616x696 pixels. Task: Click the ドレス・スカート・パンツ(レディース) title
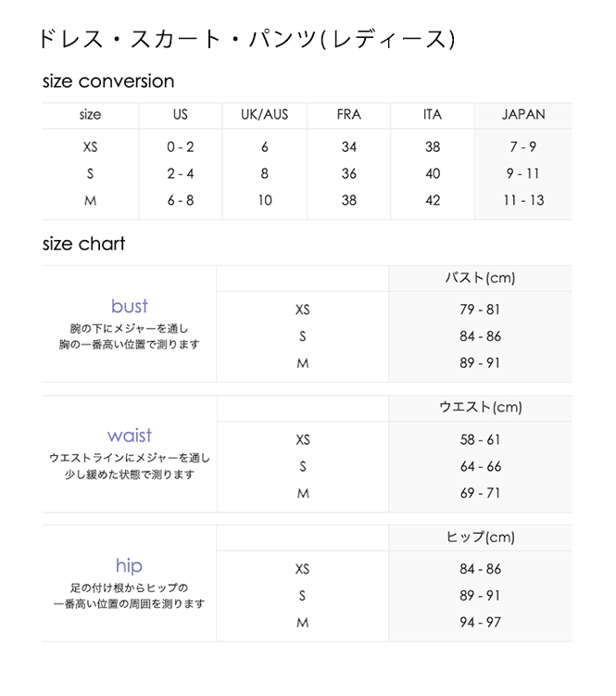coord(246,39)
